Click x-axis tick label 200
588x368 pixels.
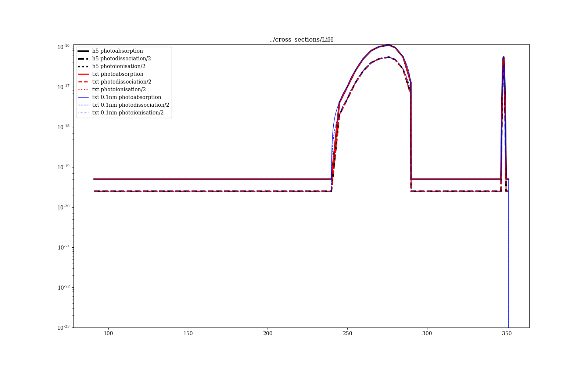pos(268,333)
